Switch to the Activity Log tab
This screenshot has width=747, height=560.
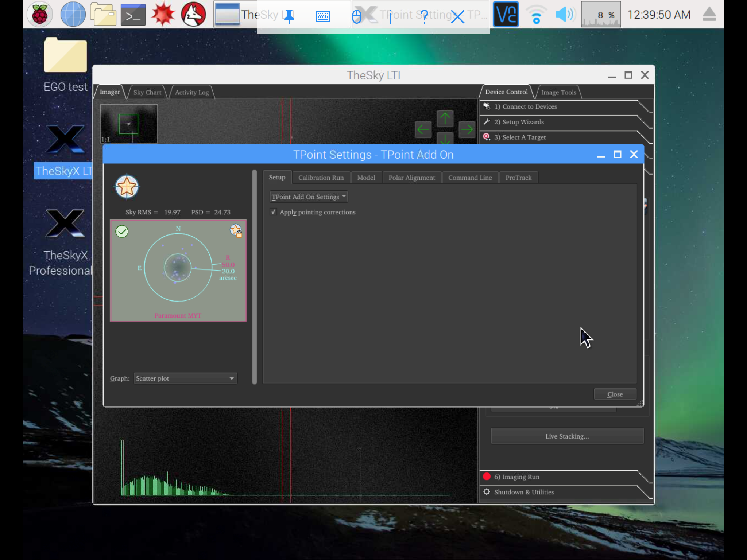(192, 92)
